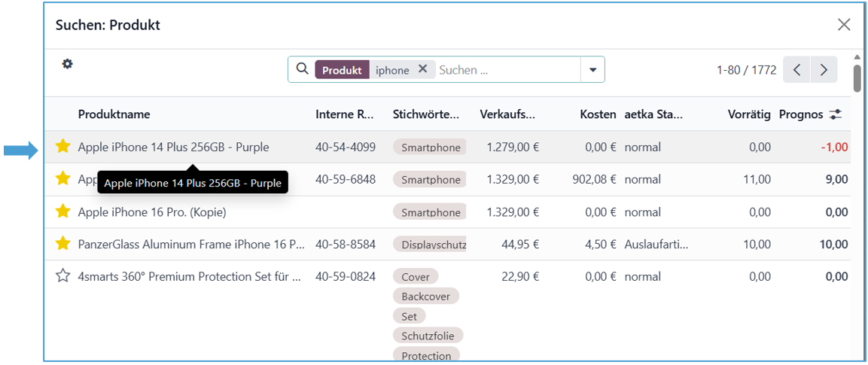Image resolution: width=868 pixels, height=365 pixels.
Task: Open Apple iPhone 14 Plus 256GB row
Action: tap(173, 148)
